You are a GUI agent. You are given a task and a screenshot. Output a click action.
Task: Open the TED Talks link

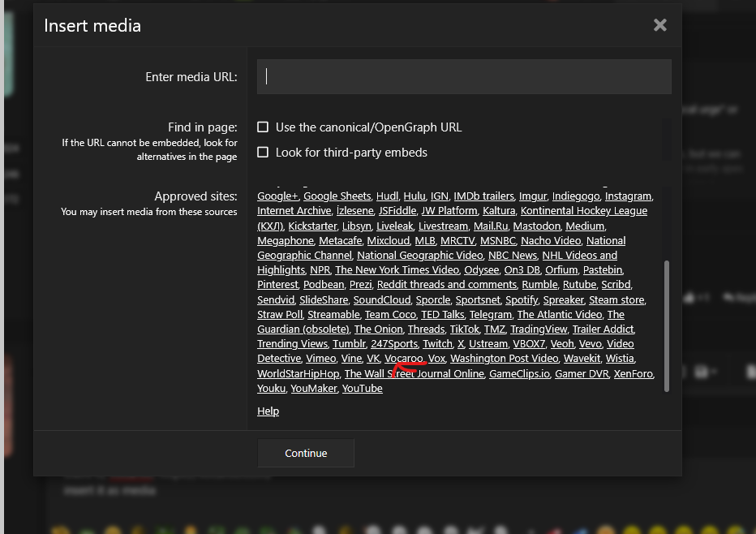coord(443,315)
